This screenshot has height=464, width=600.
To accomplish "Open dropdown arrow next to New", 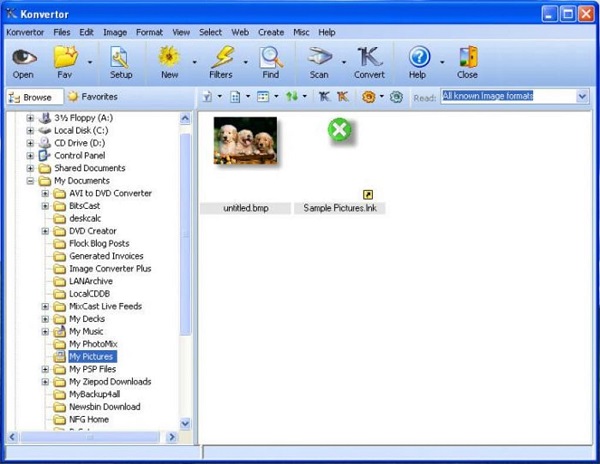I will 194,62.
